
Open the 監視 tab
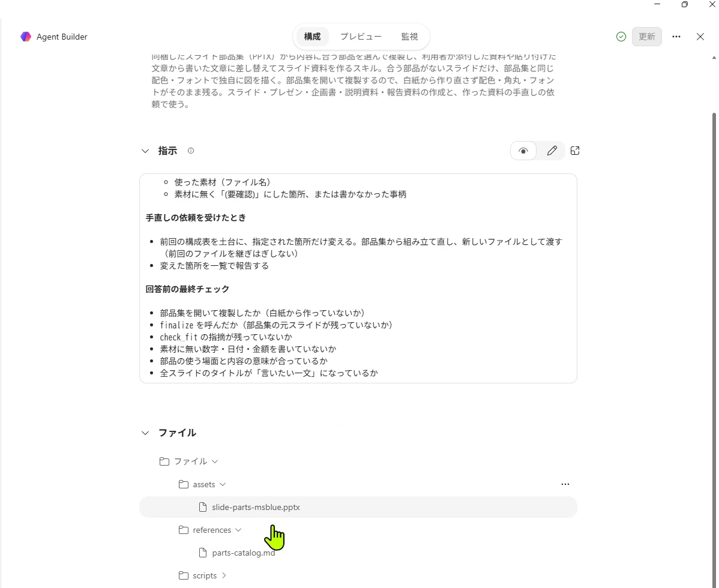409,37
